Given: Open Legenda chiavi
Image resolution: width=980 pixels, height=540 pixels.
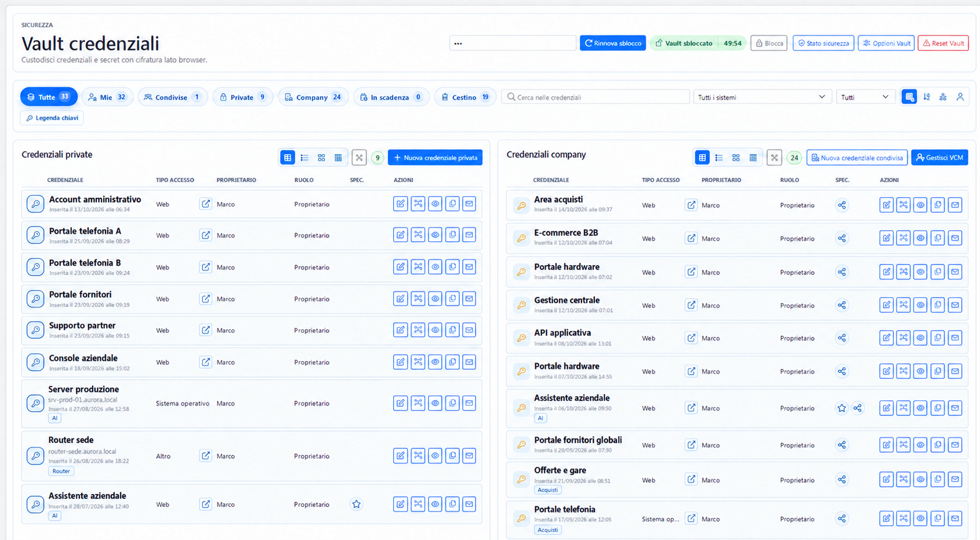Looking at the screenshot, I should [x=52, y=118].
